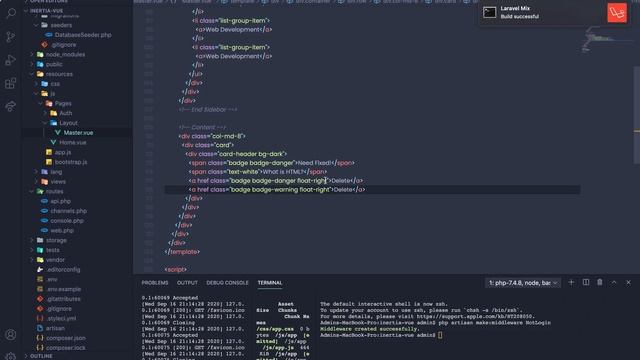Click the badge-warning anchor code line
This screenshot has height=360, width=640.
[x=277, y=190]
